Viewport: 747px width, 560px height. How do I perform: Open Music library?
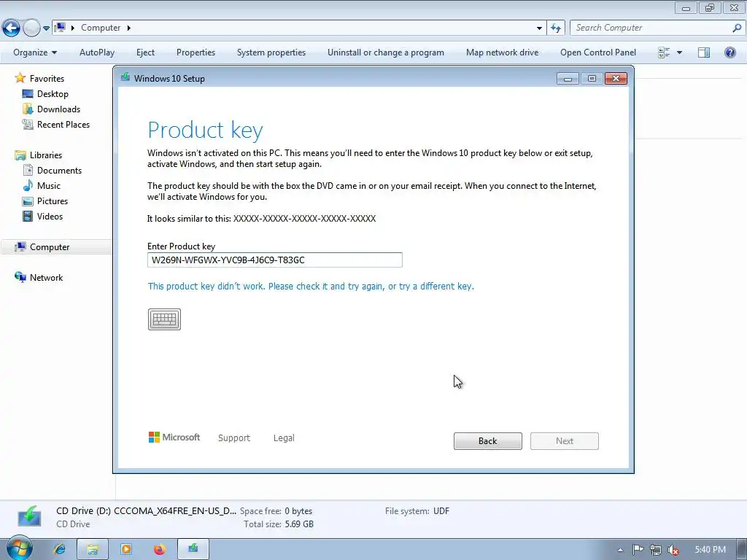49,186
